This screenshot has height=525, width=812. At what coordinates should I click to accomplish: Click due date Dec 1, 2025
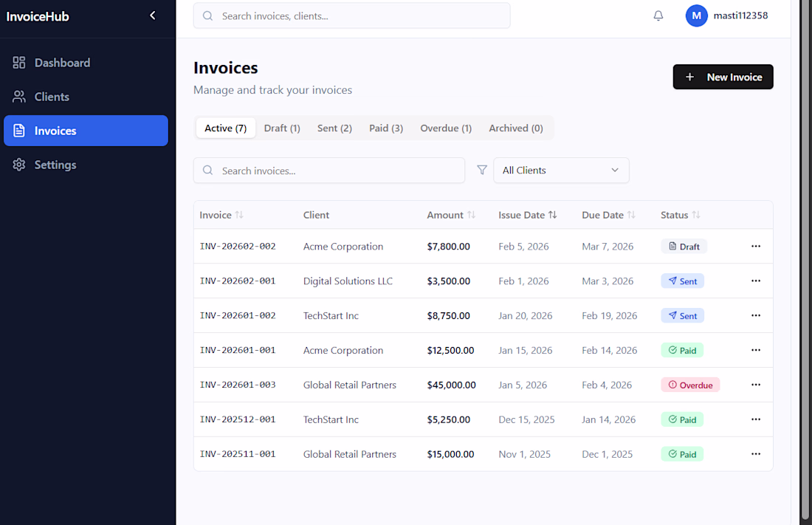pos(608,454)
